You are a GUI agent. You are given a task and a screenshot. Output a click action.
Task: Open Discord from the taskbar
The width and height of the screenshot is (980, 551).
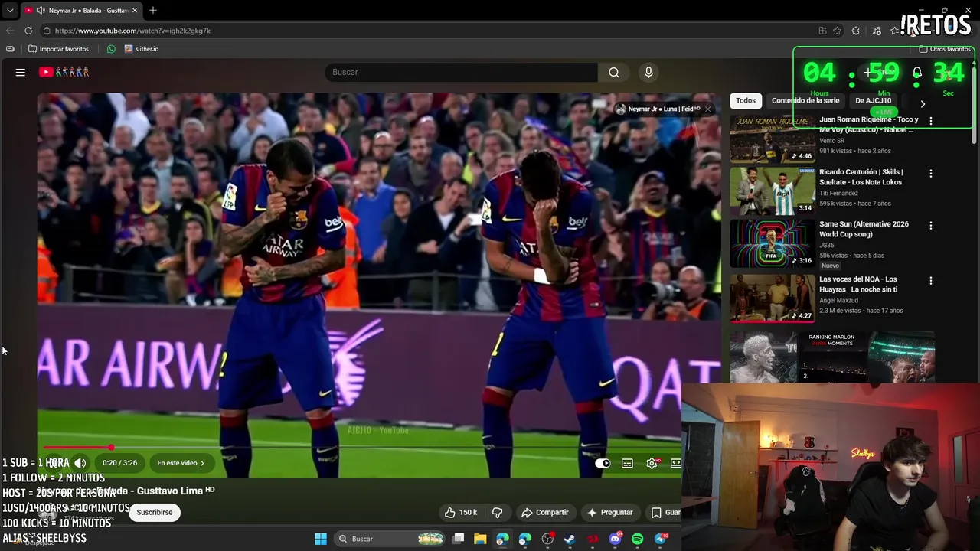(x=615, y=539)
